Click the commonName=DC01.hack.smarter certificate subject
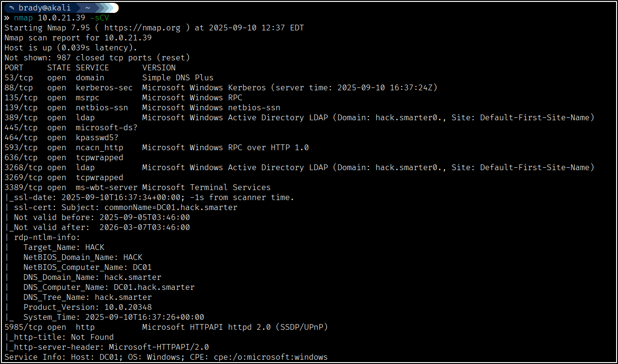The width and height of the screenshot is (618, 364). tap(171, 207)
